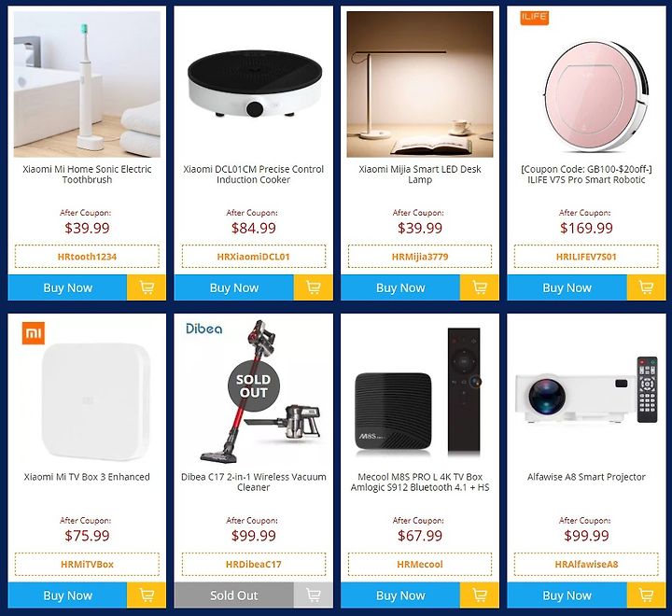
Task: Add Alfawise A8 Projector to cart
Action: point(646,595)
